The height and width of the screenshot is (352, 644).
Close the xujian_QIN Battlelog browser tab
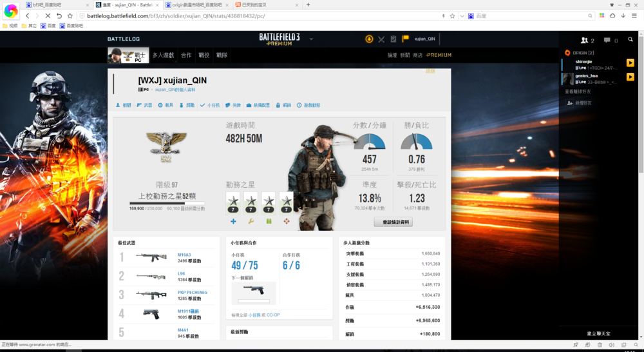coord(157,5)
